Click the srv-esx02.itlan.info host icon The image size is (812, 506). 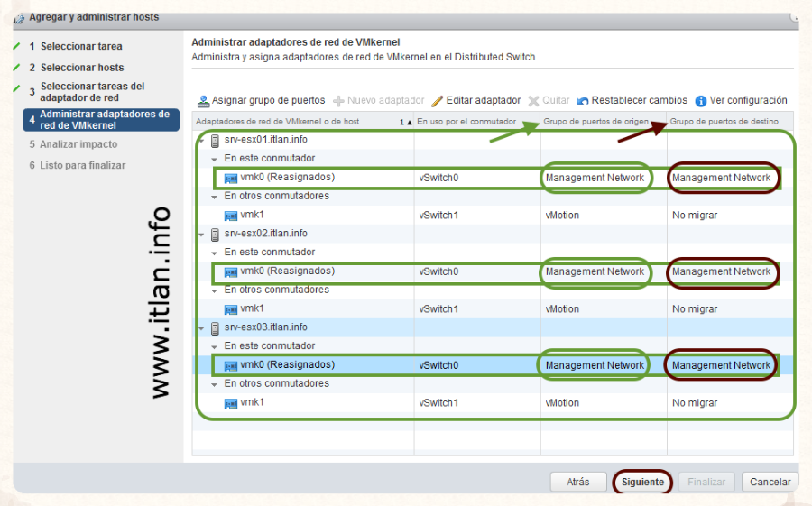tap(215, 235)
